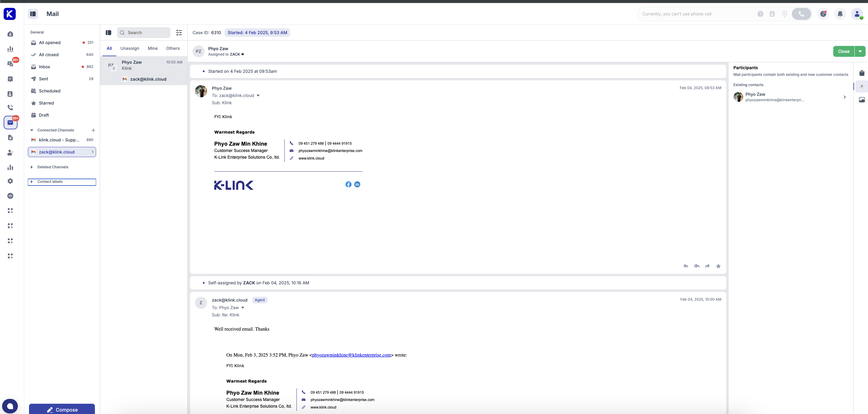Image resolution: width=868 pixels, height=414 pixels.
Task: Open the green Close button dropdown arrow
Action: 860,51
